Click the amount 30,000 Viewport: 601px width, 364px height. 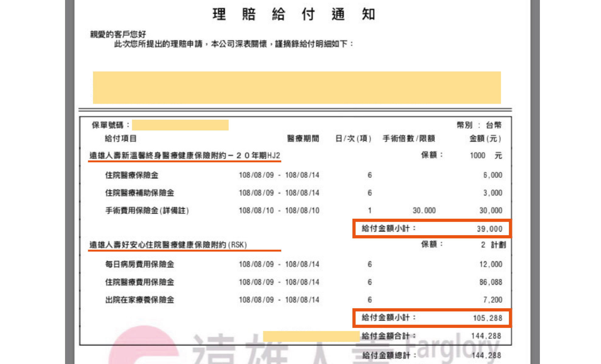tap(491, 211)
